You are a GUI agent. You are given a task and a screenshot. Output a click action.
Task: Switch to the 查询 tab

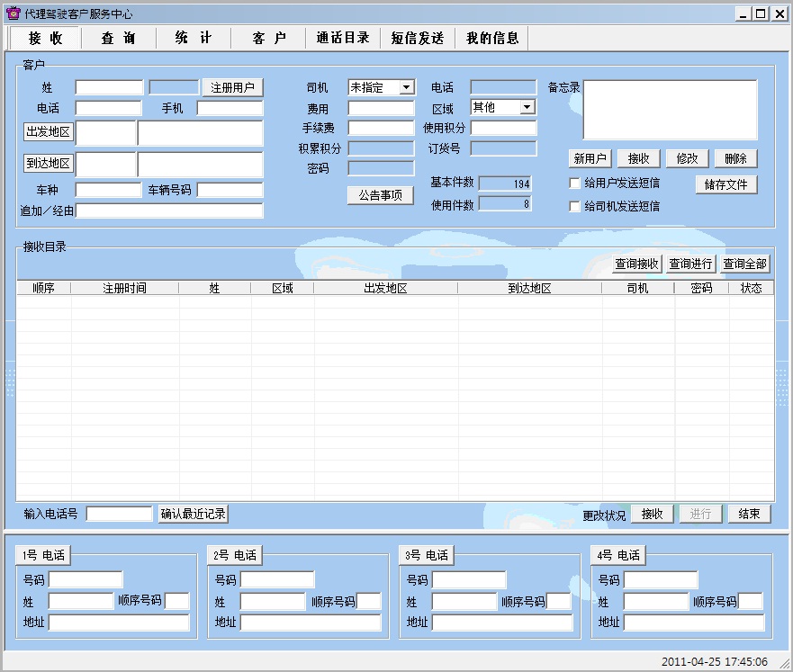coord(118,38)
